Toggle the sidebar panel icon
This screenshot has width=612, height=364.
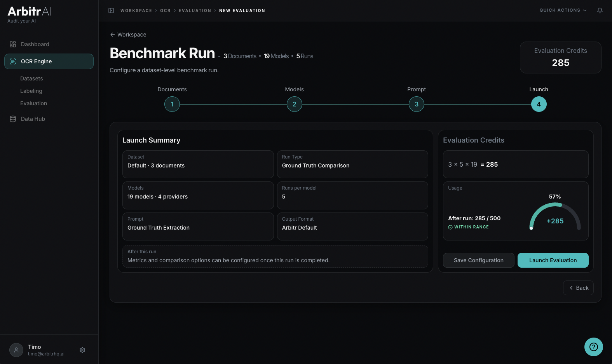pyautogui.click(x=111, y=10)
